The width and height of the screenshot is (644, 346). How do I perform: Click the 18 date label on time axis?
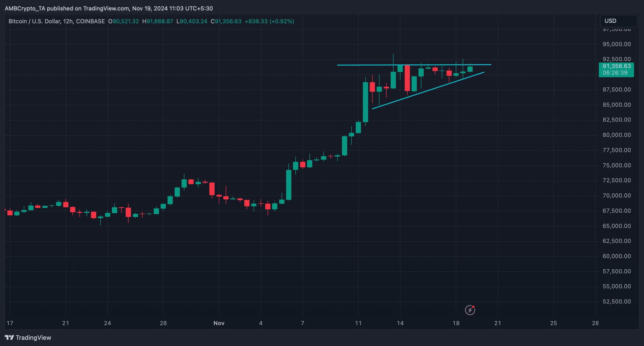[456, 323]
